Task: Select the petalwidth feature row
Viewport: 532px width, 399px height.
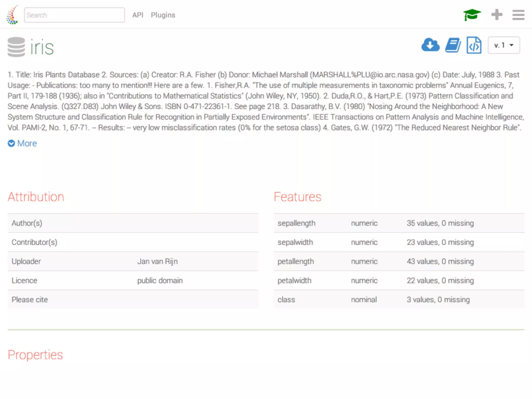Action: point(294,281)
